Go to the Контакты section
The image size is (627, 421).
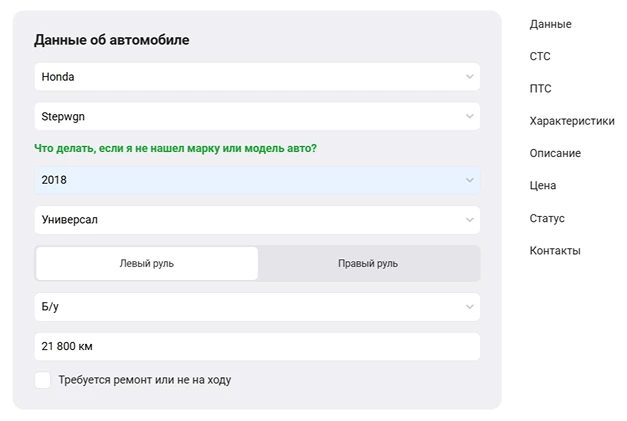pos(555,251)
